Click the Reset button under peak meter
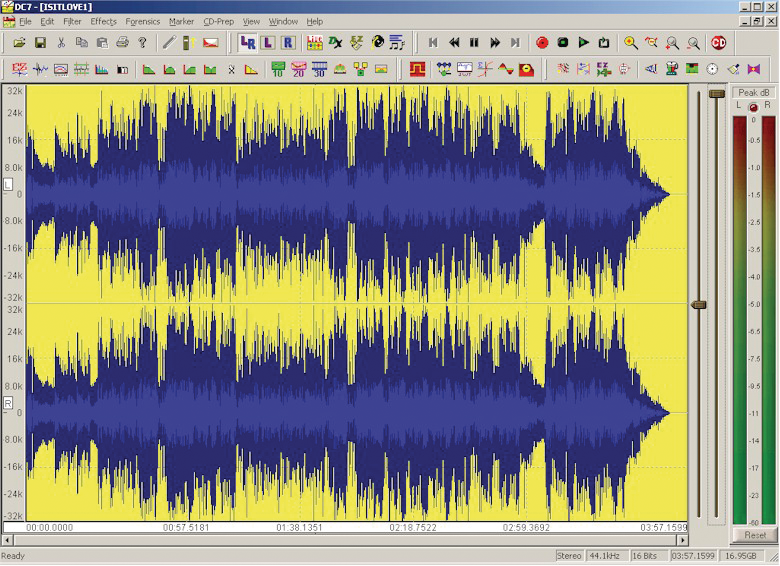 point(755,535)
